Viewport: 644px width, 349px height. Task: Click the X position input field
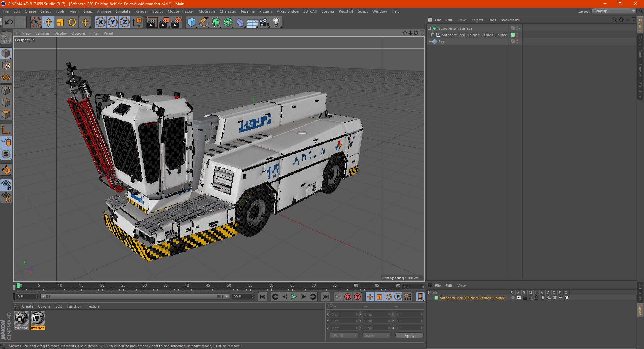point(344,314)
